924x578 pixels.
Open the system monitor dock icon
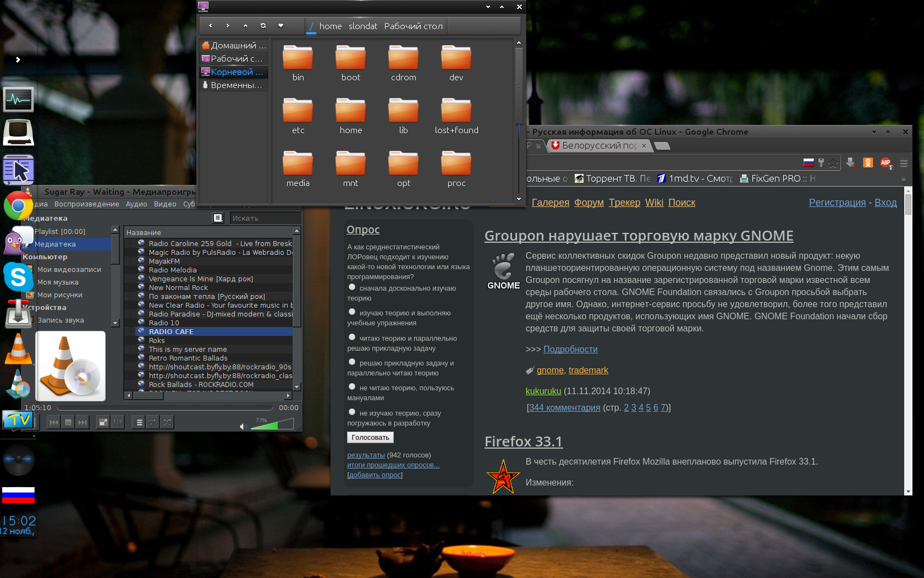[18, 100]
